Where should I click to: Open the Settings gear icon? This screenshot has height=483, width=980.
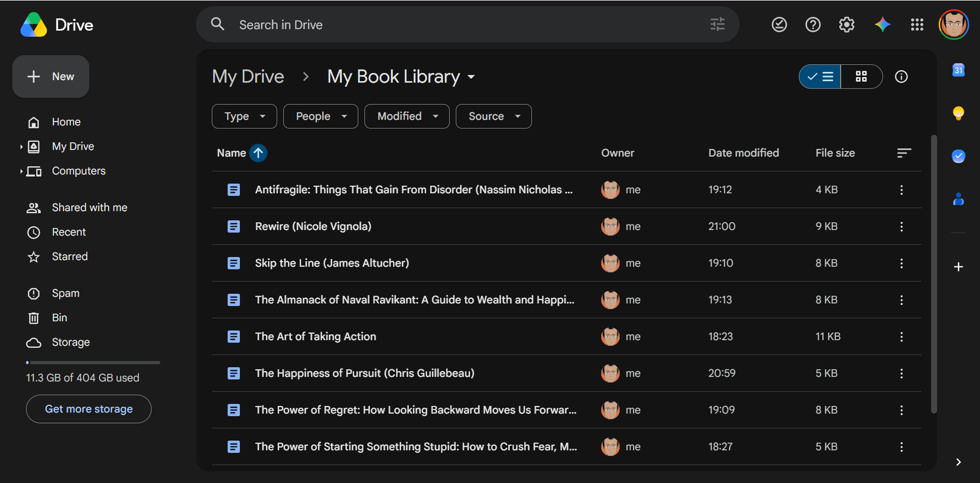tap(847, 24)
